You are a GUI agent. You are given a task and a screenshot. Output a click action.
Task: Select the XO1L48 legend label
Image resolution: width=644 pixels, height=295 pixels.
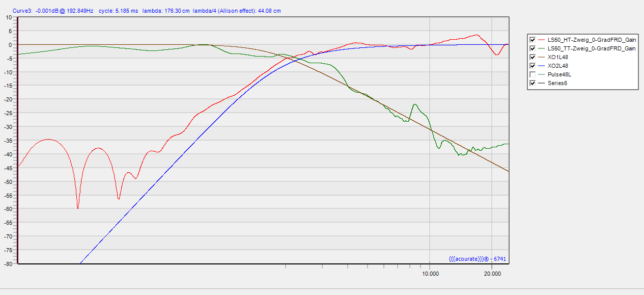(x=558, y=57)
